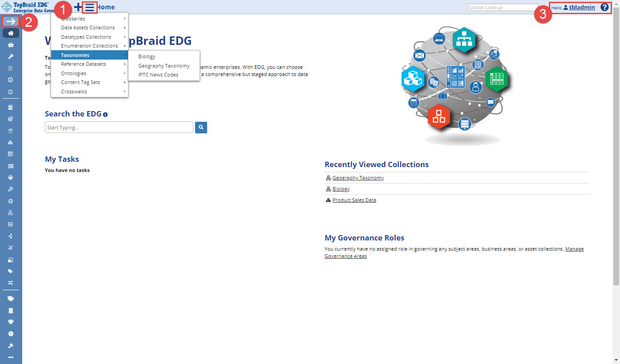Open the task checklist icon in sidebar
The image size is (620, 364).
pyautogui.click(x=11, y=68)
